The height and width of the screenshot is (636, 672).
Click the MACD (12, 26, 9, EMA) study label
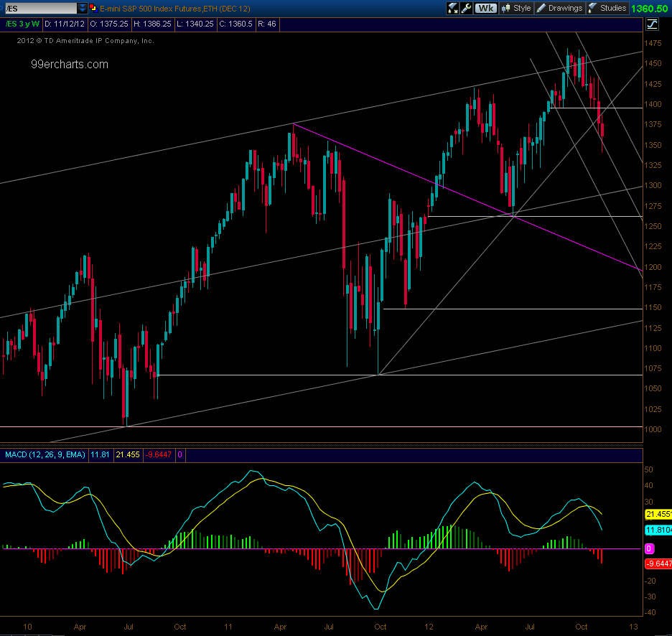(x=45, y=454)
